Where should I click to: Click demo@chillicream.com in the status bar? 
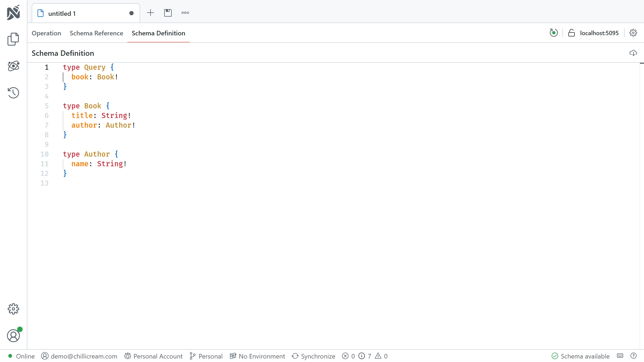pyautogui.click(x=79, y=356)
